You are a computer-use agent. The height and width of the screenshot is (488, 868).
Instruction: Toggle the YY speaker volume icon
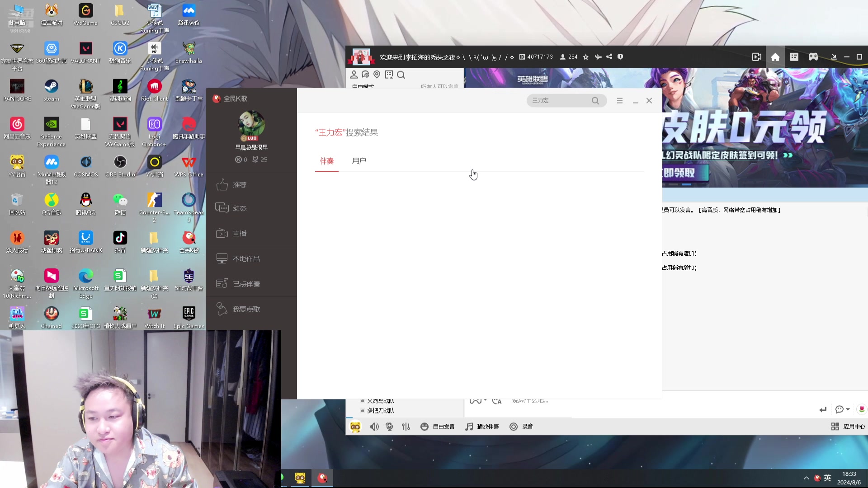[374, 427]
